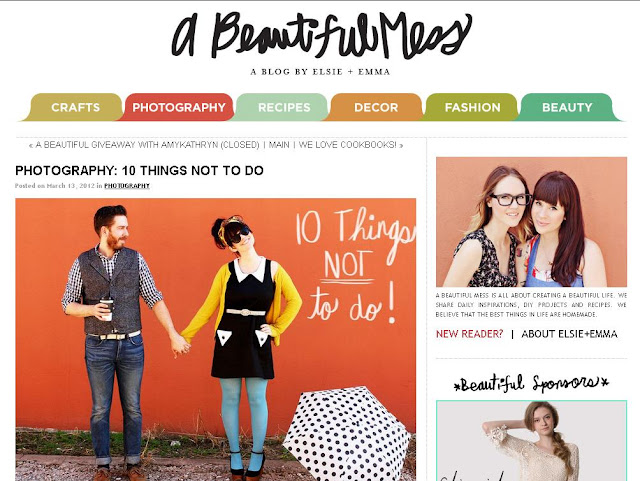Open the sponsor ad with braided model
The width and height of the screenshot is (640, 481).
pos(531,441)
